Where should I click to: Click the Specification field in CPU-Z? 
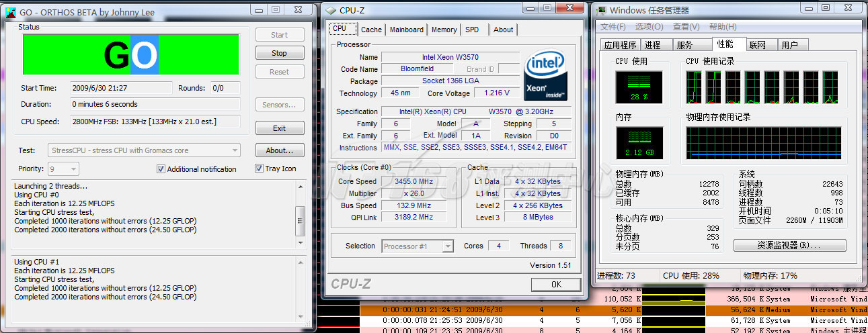point(477,111)
